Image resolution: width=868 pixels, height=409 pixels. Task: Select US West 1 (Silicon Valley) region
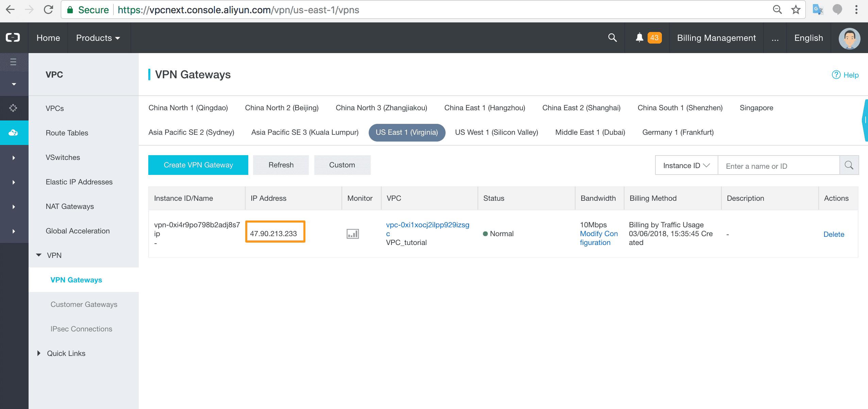pyautogui.click(x=496, y=132)
